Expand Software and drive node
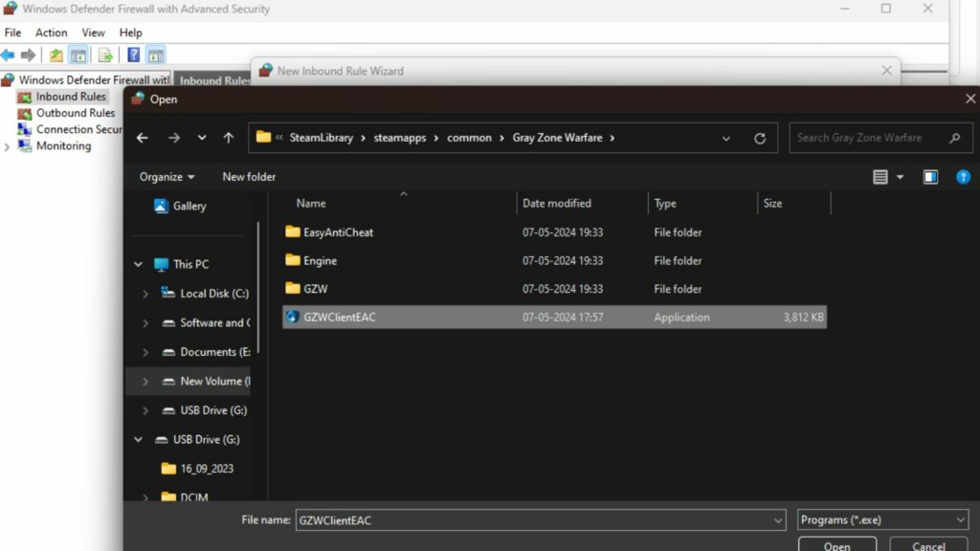980x551 pixels. pos(145,323)
